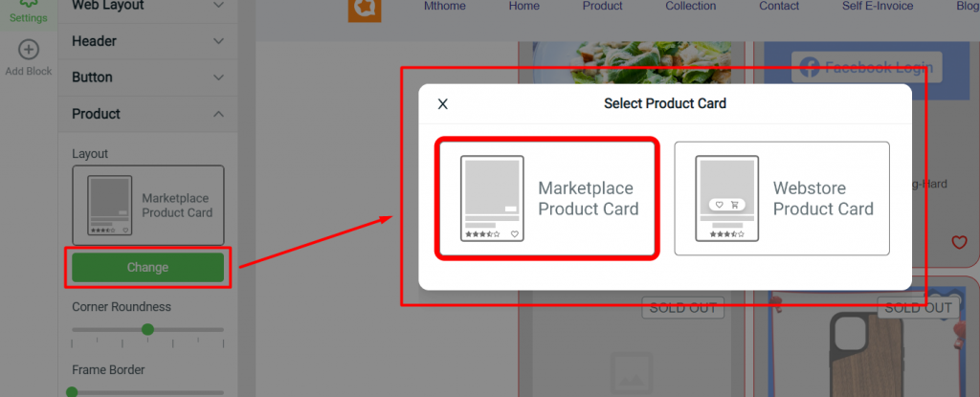Click the green Change button
This screenshot has width=980, height=397.
pyautogui.click(x=148, y=268)
